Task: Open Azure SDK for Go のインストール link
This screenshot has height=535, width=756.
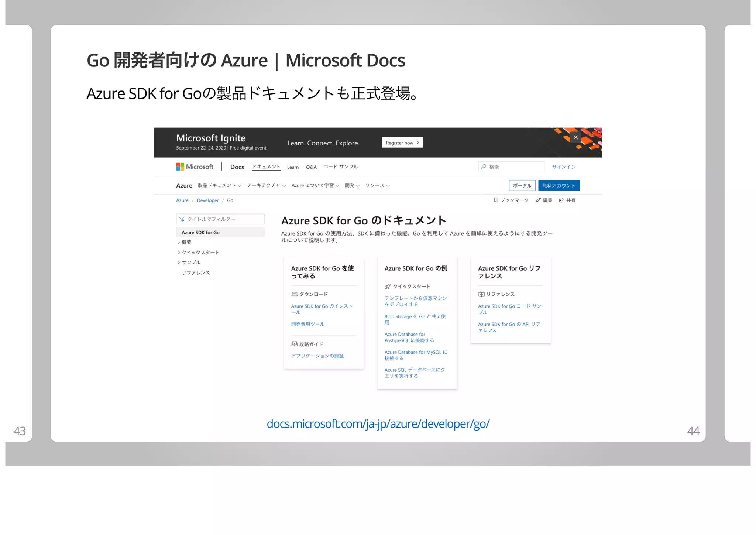Action: [322, 309]
